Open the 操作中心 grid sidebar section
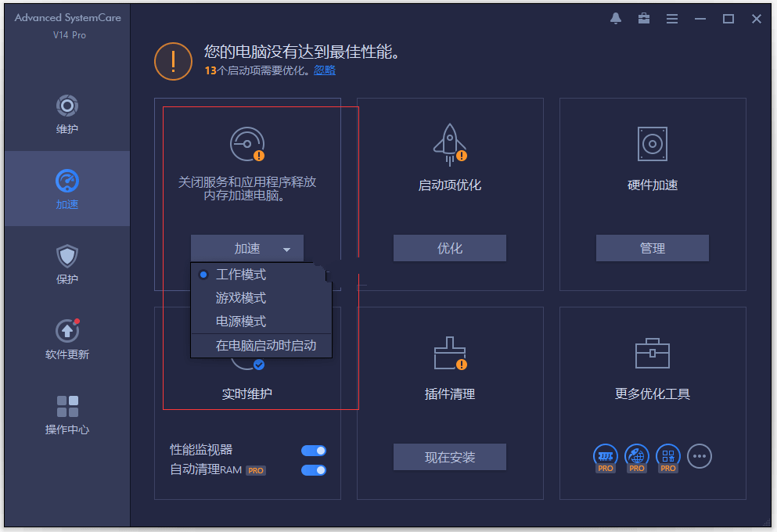The image size is (777, 532). coord(67,415)
